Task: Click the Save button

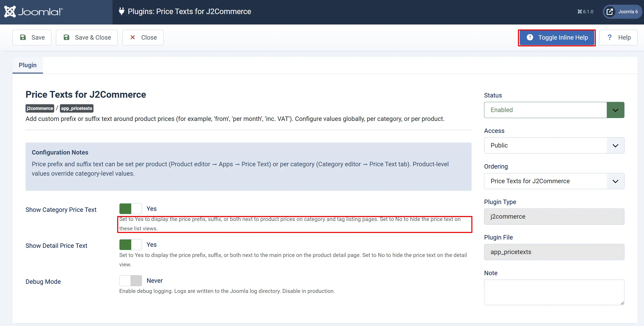Action: point(32,38)
